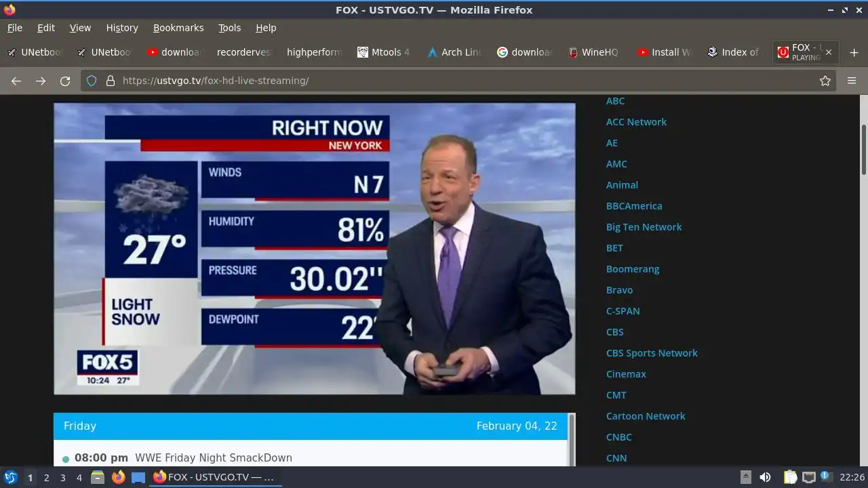This screenshot has height=488, width=868.
Task: Open clipboard manager tray icon
Action: tap(791, 477)
